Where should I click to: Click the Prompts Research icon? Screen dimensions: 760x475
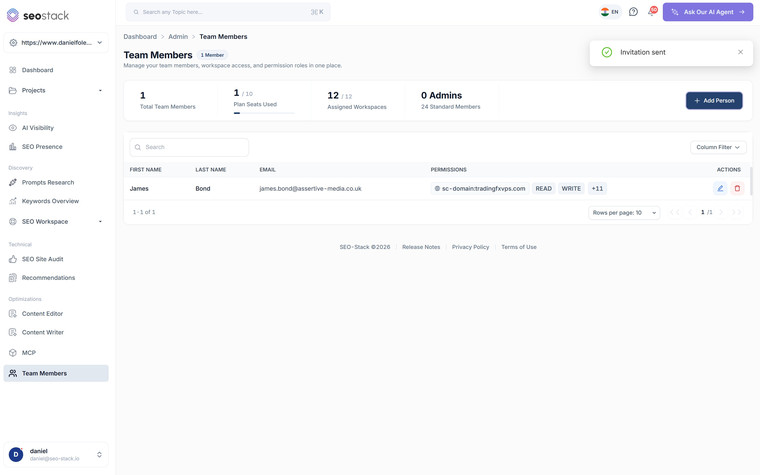13,182
